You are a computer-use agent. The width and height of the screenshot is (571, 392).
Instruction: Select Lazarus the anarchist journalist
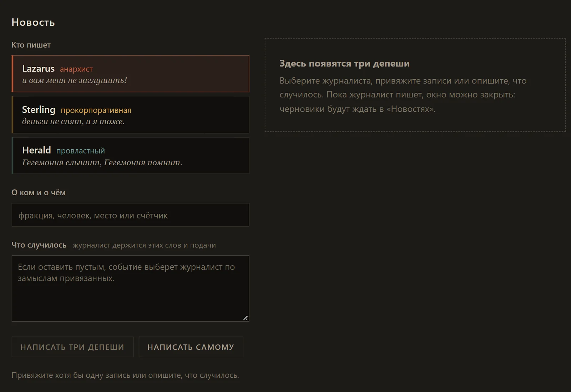click(130, 74)
